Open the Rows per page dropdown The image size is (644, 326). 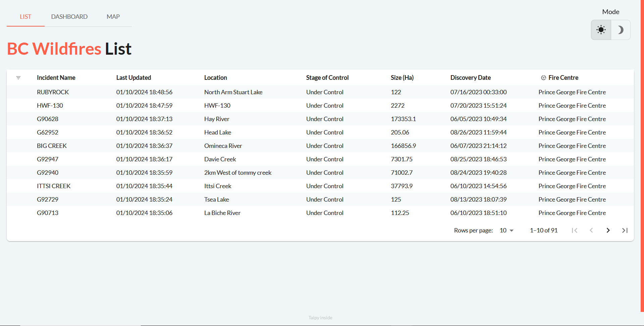[x=507, y=230]
